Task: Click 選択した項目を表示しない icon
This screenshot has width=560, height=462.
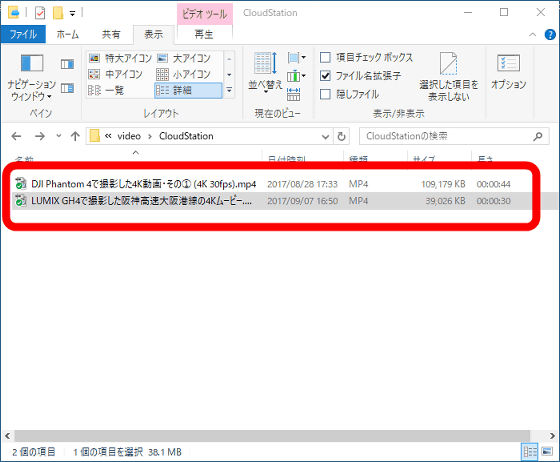Action: [449, 77]
